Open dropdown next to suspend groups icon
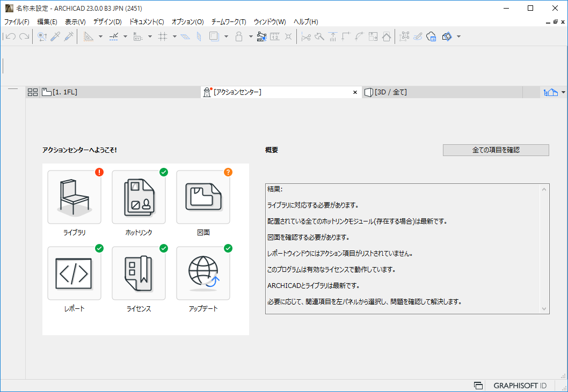Image resolution: width=568 pixels, height=392 pixels. pyautogui.click(x=251, y=36)
